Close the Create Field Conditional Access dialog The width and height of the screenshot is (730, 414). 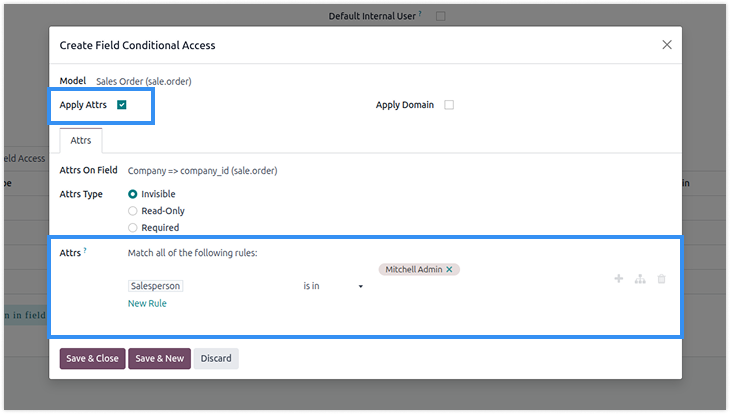pos(667,45)
